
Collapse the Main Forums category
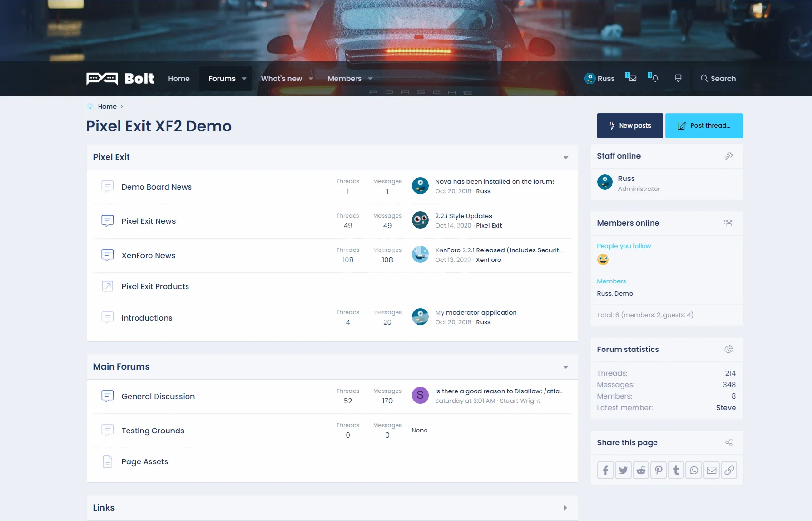click(566, 367)
